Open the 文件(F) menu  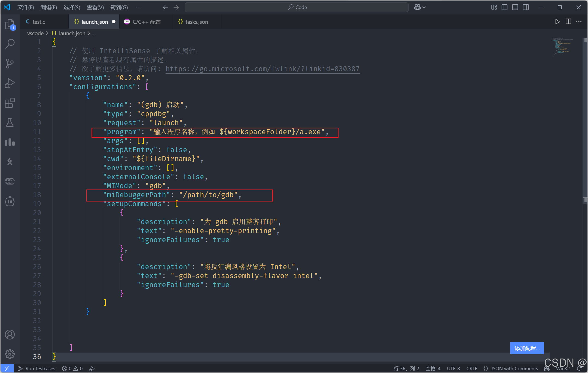(x=26, y=7)
